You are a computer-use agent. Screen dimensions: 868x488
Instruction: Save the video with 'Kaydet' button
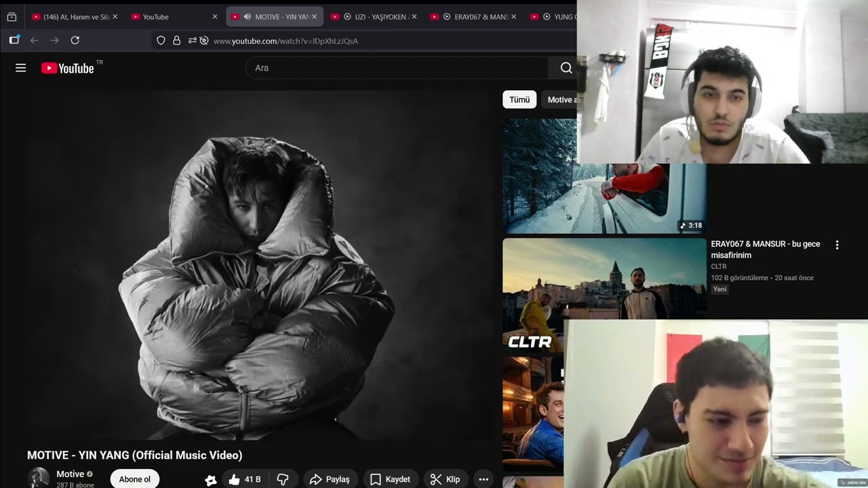(x=390, y=479)
